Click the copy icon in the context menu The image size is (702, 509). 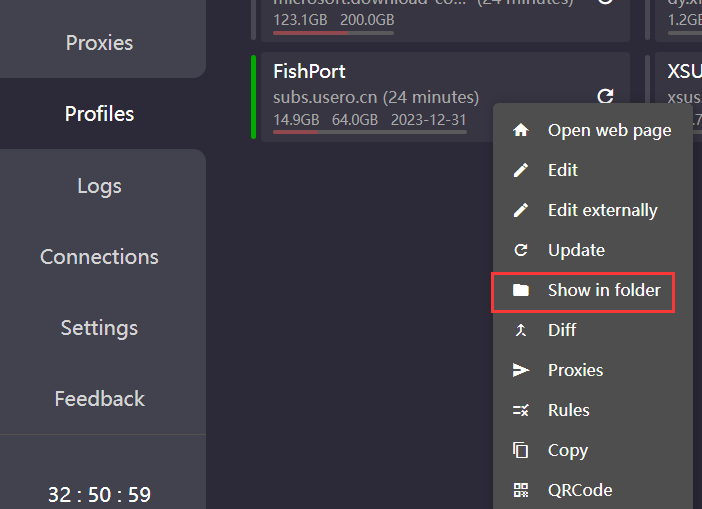pos(520,450)
